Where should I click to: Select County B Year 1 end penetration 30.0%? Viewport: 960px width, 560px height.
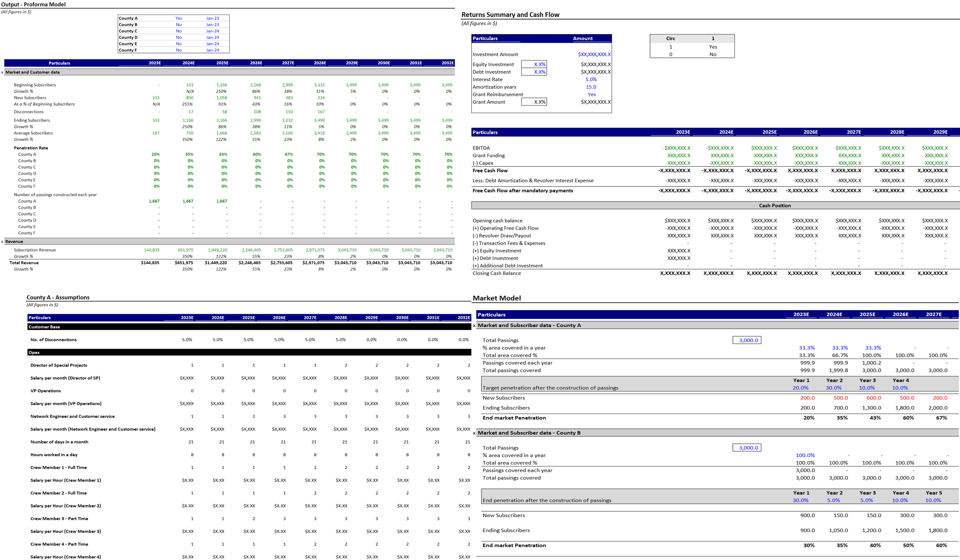coord(800,501)
